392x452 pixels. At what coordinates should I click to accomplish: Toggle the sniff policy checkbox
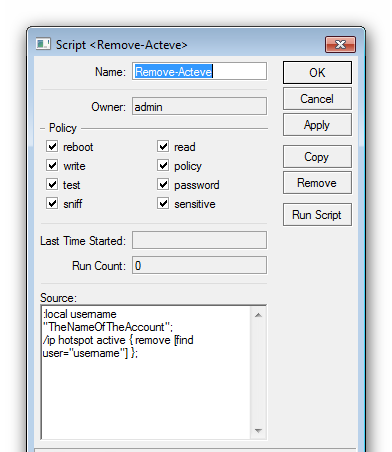click(52, 203)
